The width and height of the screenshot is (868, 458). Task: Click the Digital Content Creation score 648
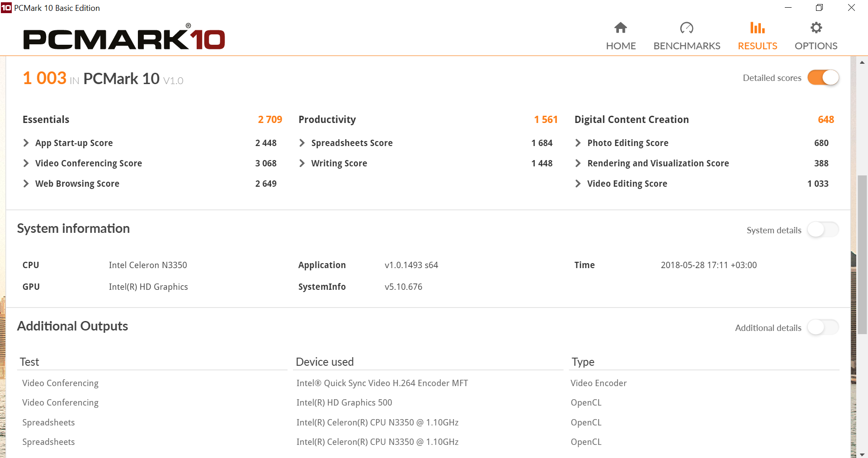pyautogui.click(x=826, y=119)
